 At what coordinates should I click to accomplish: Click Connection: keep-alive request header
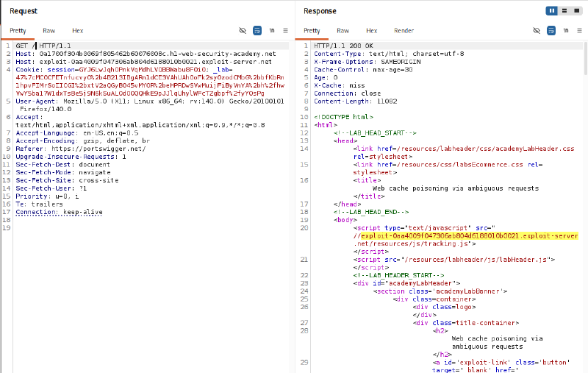[x=59, y=212]
